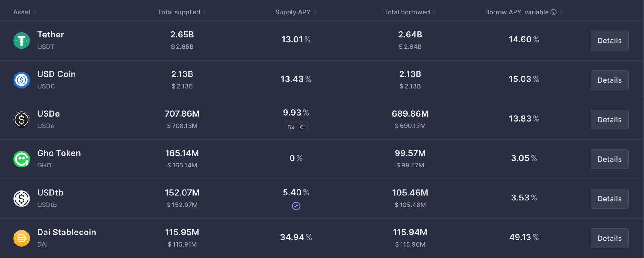The height and width of the screenshot is (258, 644).
Task: Click the $115.91M supplied dollar amount
Action: pos(182,244)
